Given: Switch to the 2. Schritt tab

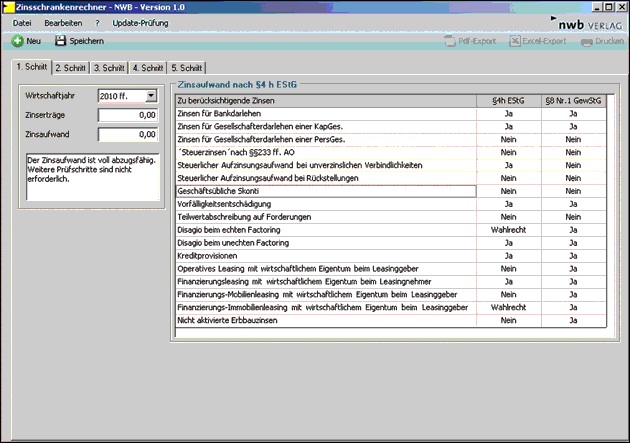Looking at the screenshot, I should tap(70, 68).
